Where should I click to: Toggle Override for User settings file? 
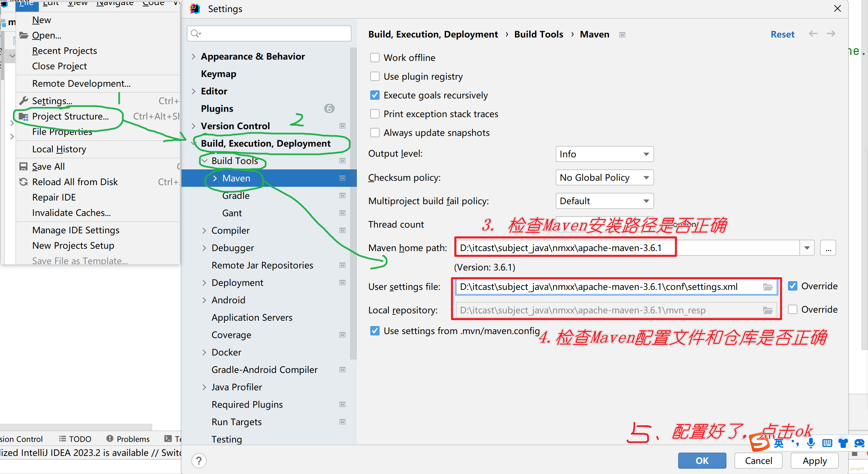click(793, 286)
